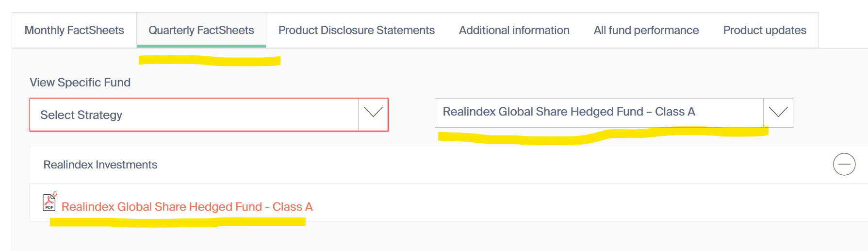Expand the fund list via its chevron arrow

pyautogui.click(x=778, y=113)
